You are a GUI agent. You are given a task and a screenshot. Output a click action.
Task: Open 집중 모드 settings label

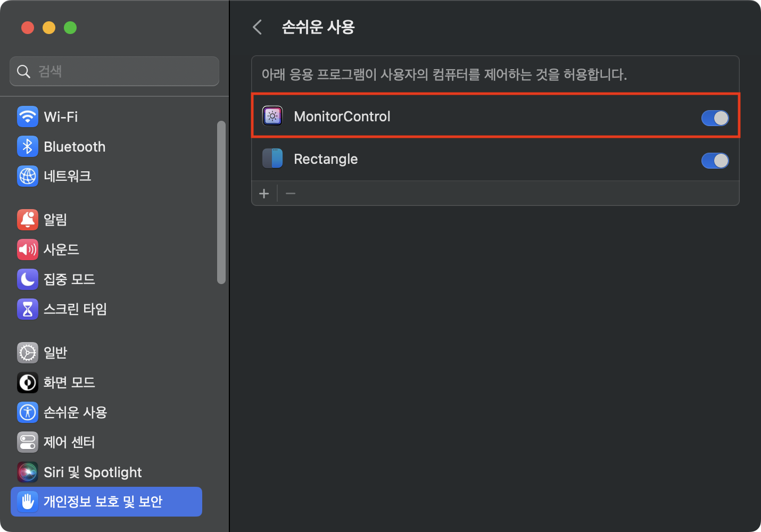point(69,279)
